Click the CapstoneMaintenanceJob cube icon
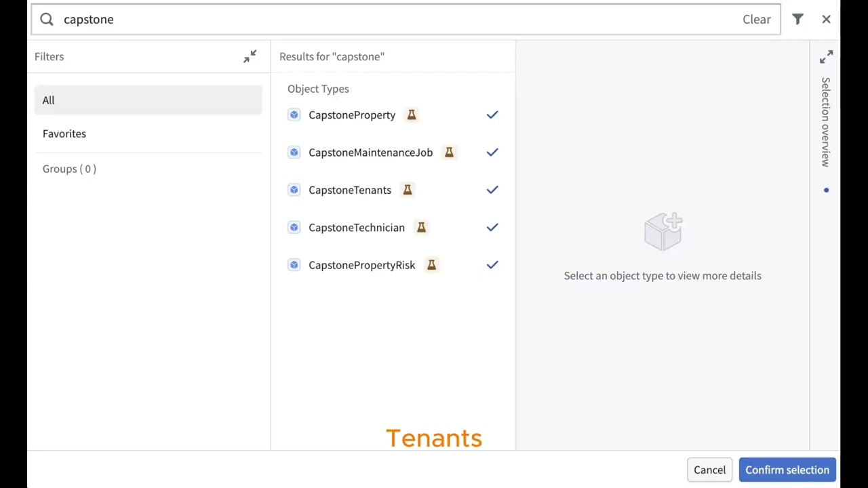This screenshot has width=868, height=488. coord(294,152)
